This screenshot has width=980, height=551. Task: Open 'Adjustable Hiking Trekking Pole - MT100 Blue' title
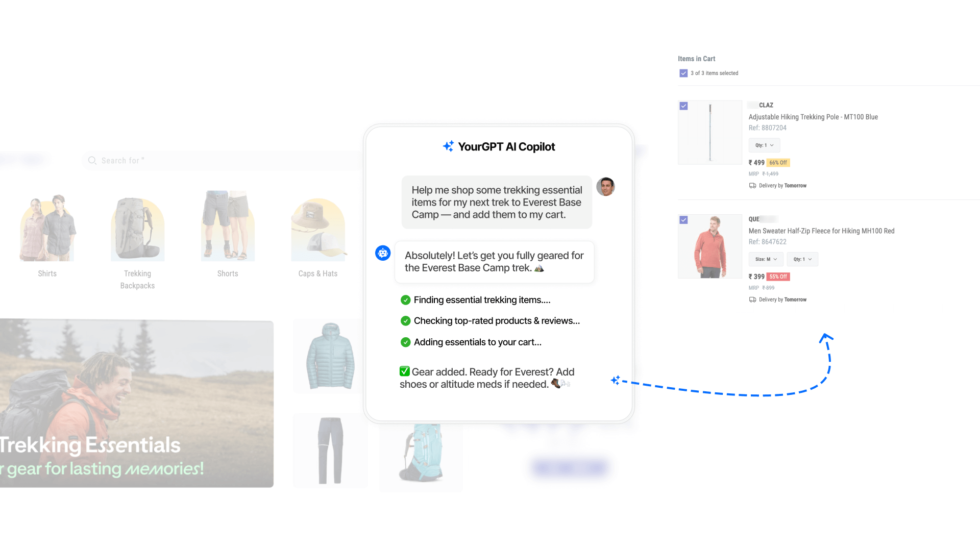[813, 117]
